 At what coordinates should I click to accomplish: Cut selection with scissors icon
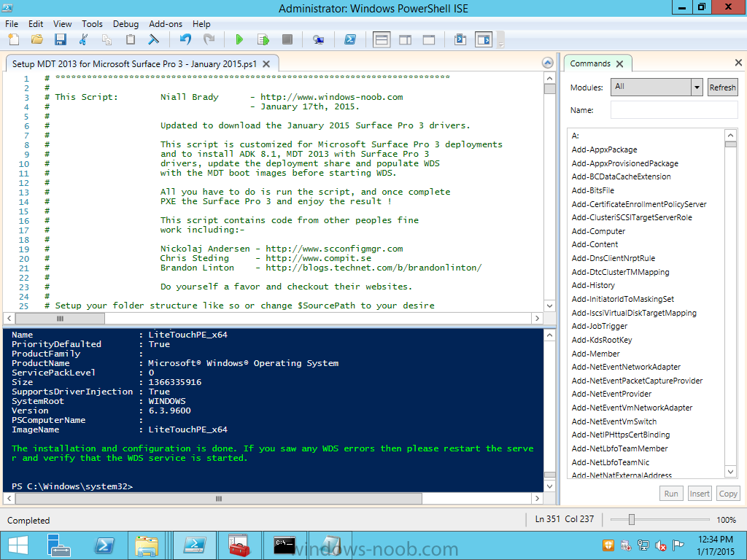point(83,39)
